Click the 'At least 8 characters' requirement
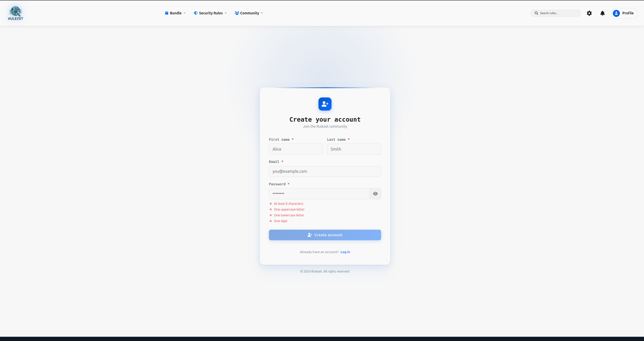This screenshot has height=341, width=644. [289, 204]
